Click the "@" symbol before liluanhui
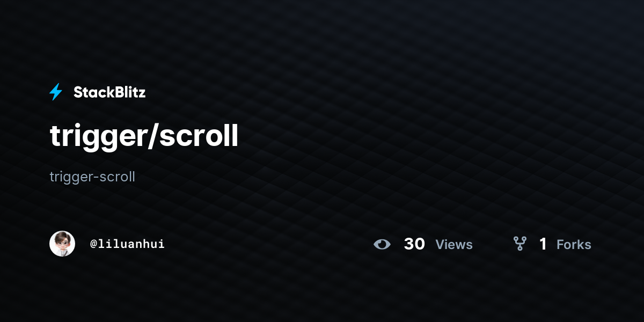This screenshot has height=322, width=644. [x=93, y=244]
